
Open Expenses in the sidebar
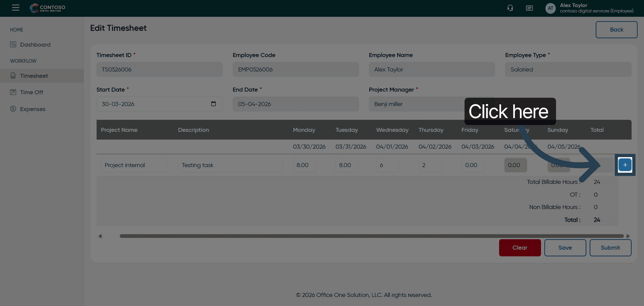tap(33, 109)
